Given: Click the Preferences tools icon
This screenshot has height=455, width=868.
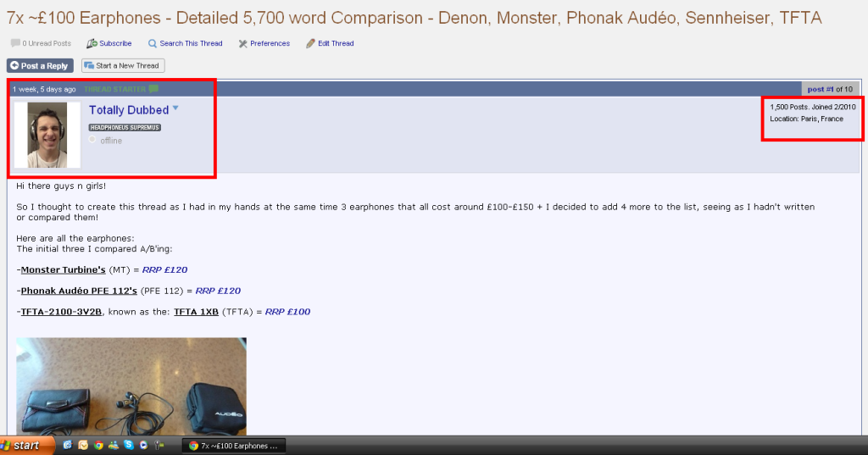Looking at the screenshot, I should pyautogui.click(x=242, y=43).
